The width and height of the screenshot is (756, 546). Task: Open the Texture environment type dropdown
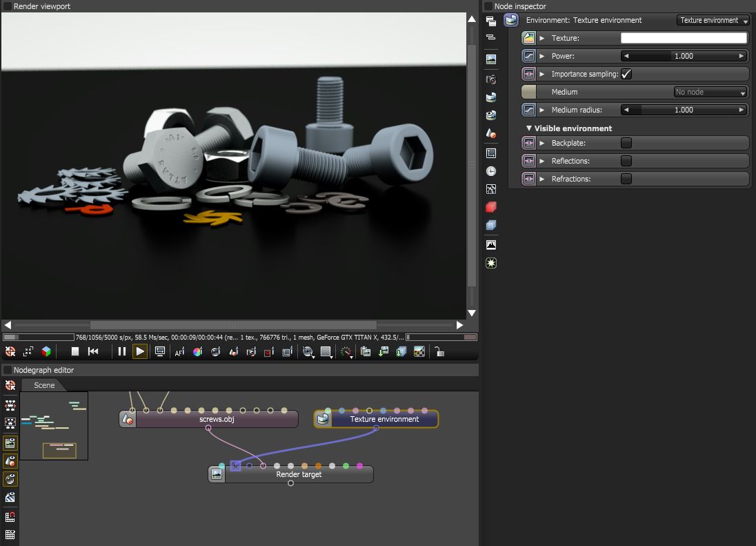[713, 20]
